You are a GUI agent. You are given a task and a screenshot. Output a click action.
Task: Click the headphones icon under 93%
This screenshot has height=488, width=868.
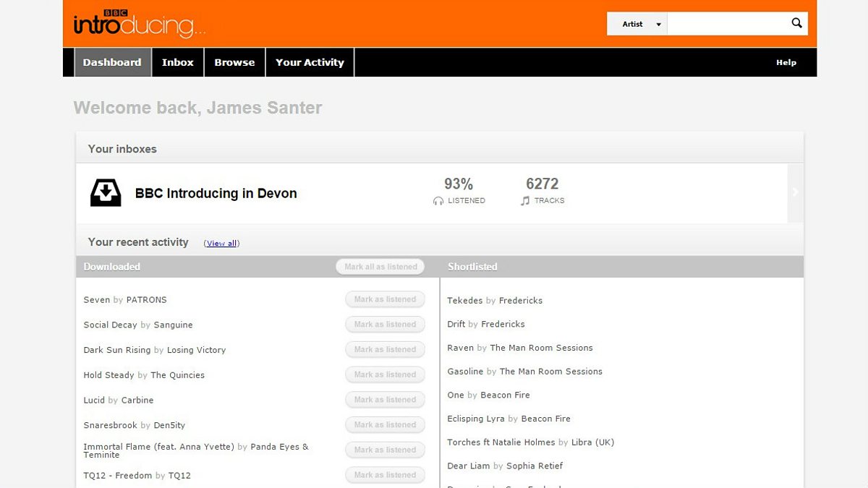438,201
